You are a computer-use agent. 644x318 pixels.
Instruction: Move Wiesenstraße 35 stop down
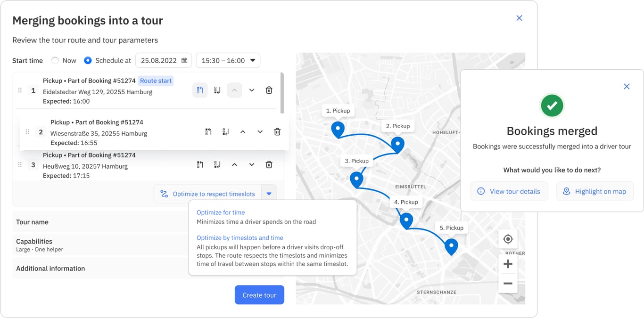coord(260,132)
